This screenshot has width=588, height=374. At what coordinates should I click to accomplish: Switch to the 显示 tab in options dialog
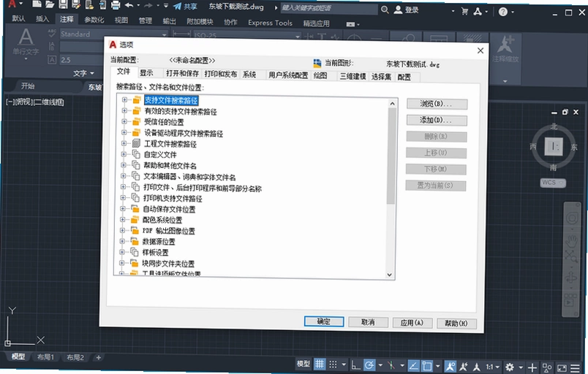(146, 73)
